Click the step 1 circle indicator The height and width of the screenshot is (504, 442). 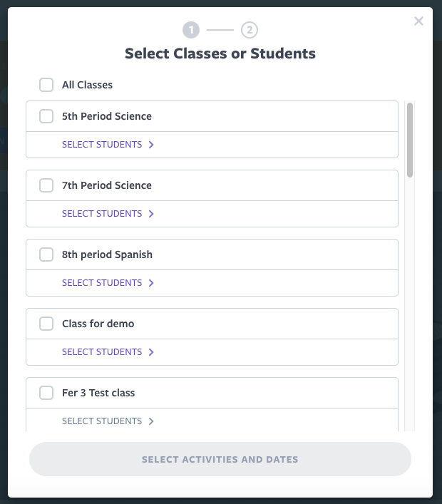pos(190,30)
